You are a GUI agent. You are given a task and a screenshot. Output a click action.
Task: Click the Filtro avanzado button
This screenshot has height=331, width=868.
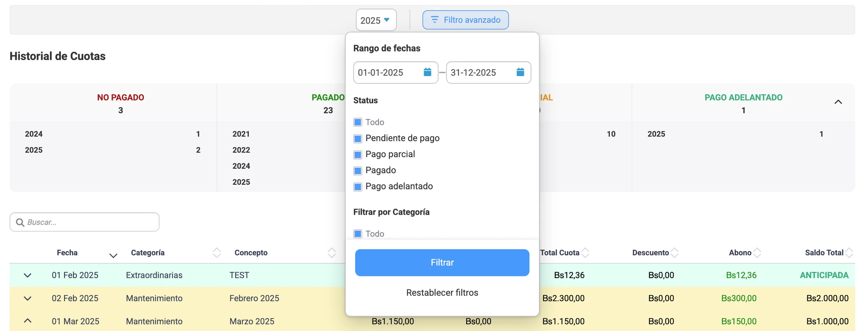point(465,20)
